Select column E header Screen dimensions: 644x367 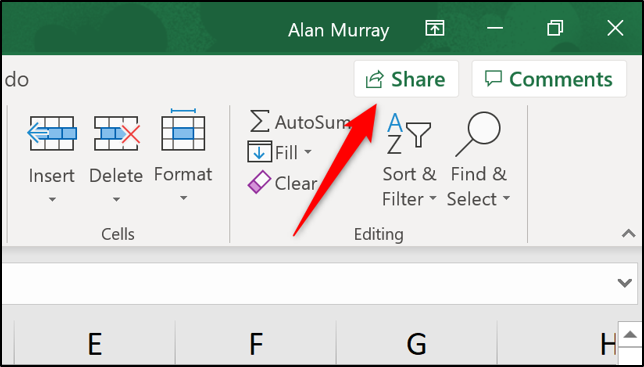coord(95,344)
